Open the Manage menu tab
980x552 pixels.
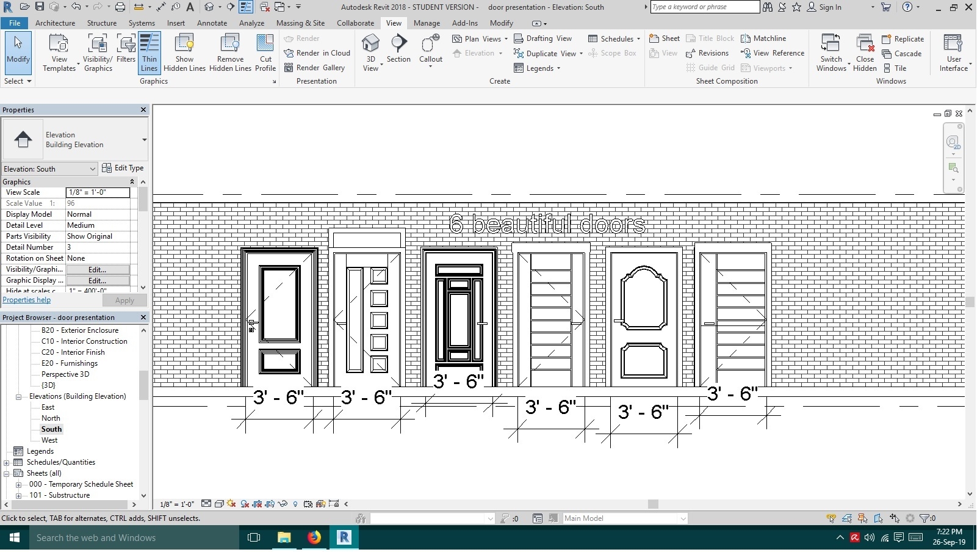pyautogui.click(x=427, y=23)
